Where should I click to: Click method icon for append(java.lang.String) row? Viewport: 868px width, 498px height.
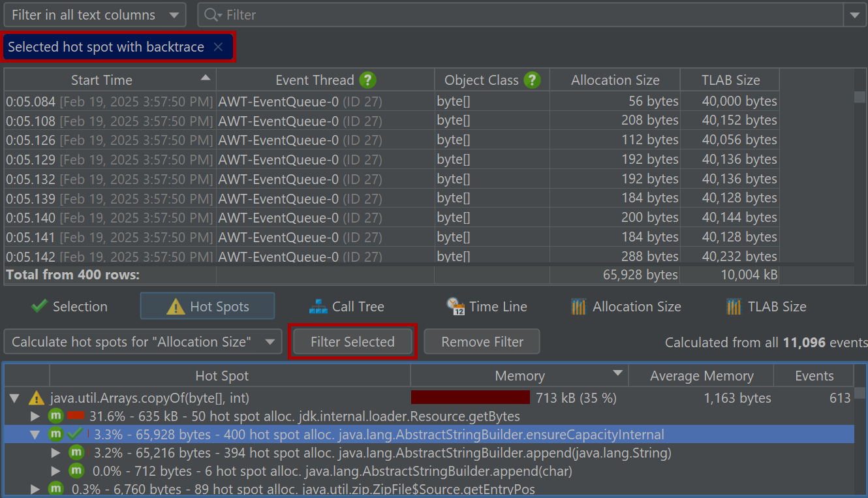click(76, 452)
